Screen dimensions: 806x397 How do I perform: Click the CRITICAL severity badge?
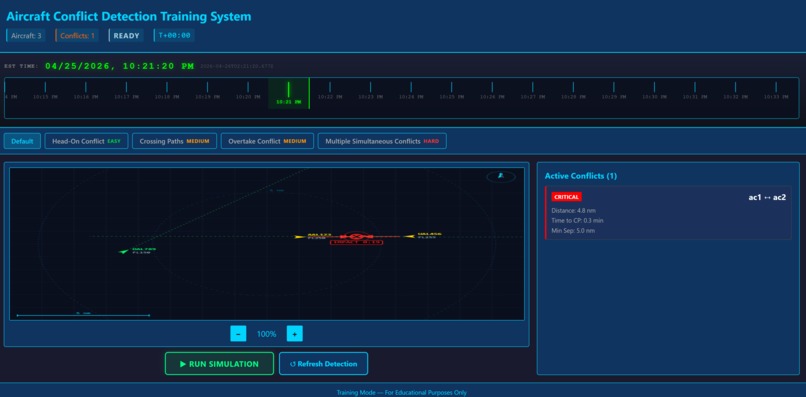[566, 197]
